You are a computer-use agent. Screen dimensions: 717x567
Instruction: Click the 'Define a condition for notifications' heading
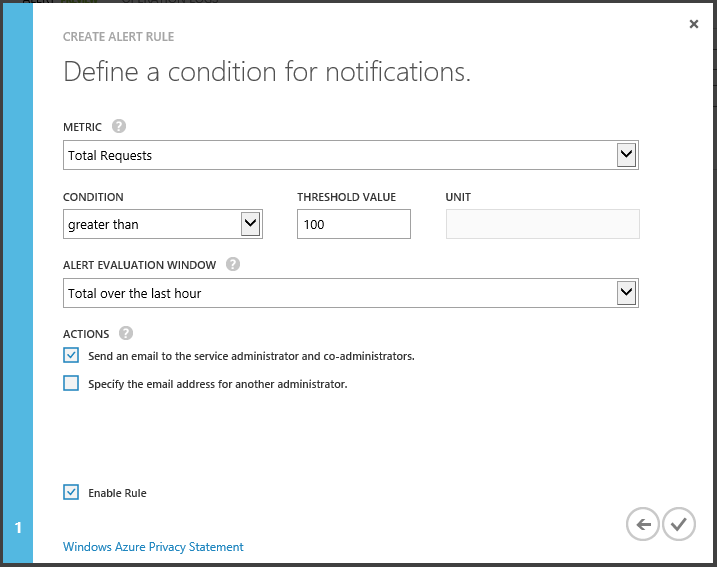pyautogui.click(x=266, y=72)
